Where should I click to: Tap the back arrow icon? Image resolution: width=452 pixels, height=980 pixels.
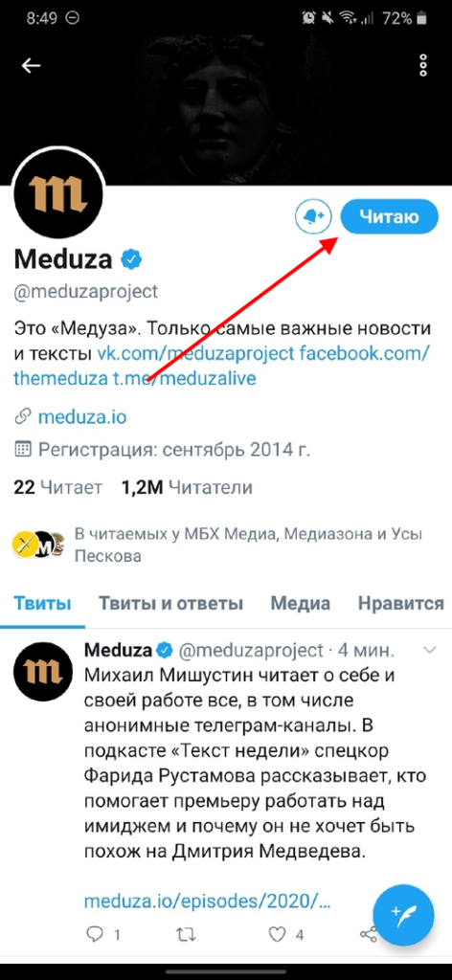coord(31,66)
